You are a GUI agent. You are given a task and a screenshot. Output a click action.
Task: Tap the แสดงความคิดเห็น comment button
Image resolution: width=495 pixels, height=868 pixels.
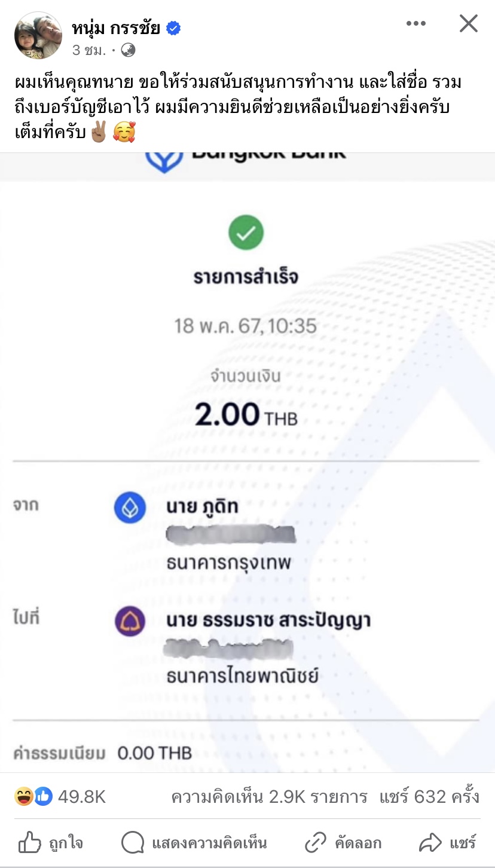click(x=194, y=843)
